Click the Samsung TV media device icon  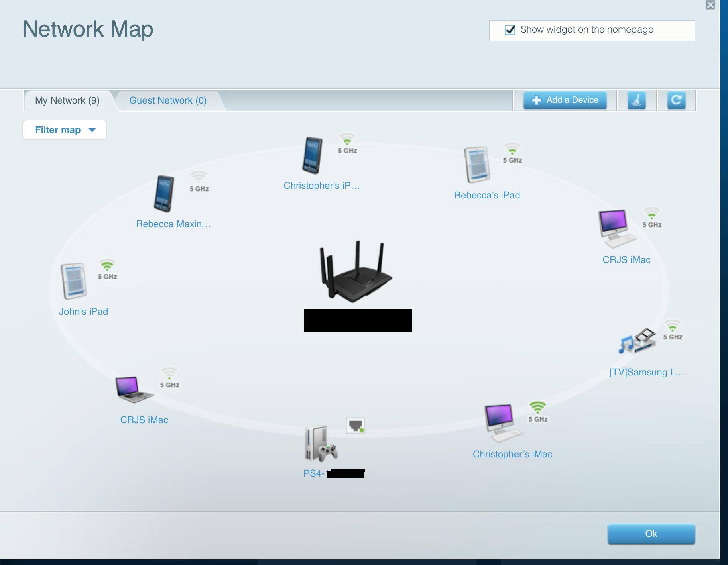pos(637,341)
